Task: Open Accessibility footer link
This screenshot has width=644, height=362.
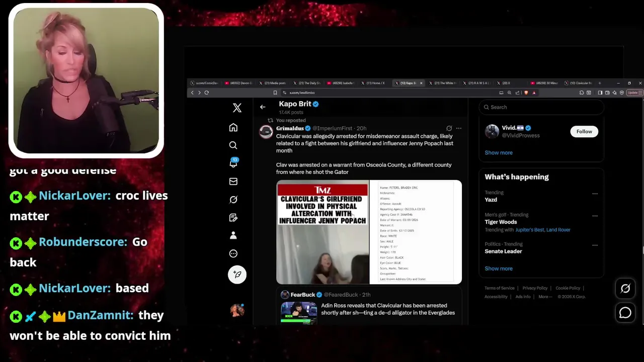Action: 496,297
